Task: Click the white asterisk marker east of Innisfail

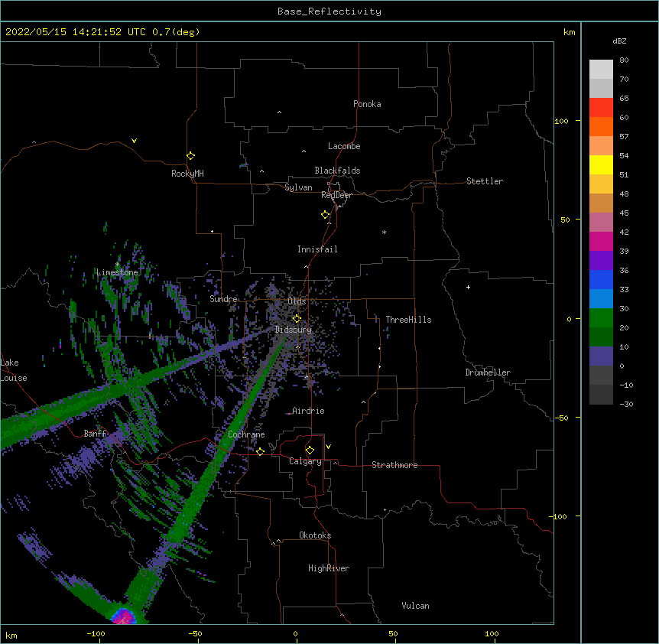Action: pyautogui.click(x=384, y=233)
